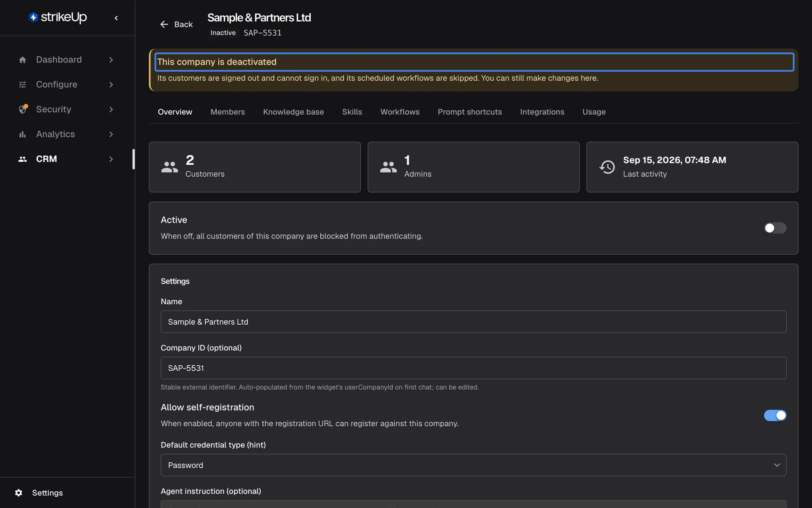Viewport: 812px width, 508px height.
Task: Click the strikeUp logo icon
Action: (33, 18)
